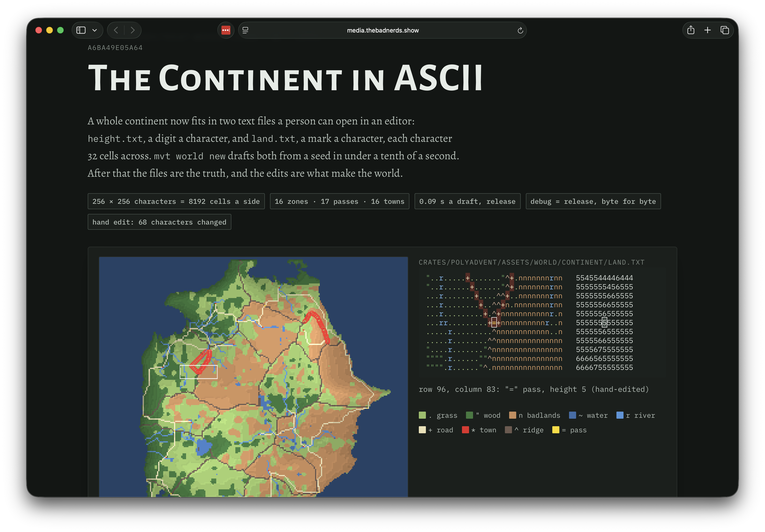Click the white selection rectangle on the western map

[199, 372]
